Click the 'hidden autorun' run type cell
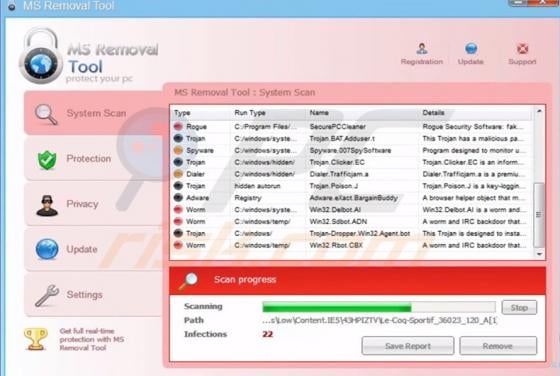Viewport: 560px width, 376px height. 258,186
